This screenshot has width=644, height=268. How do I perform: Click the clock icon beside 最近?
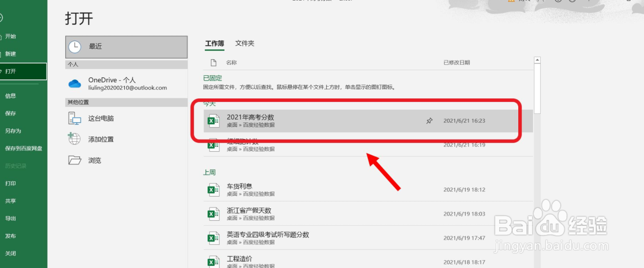(75, 46)
